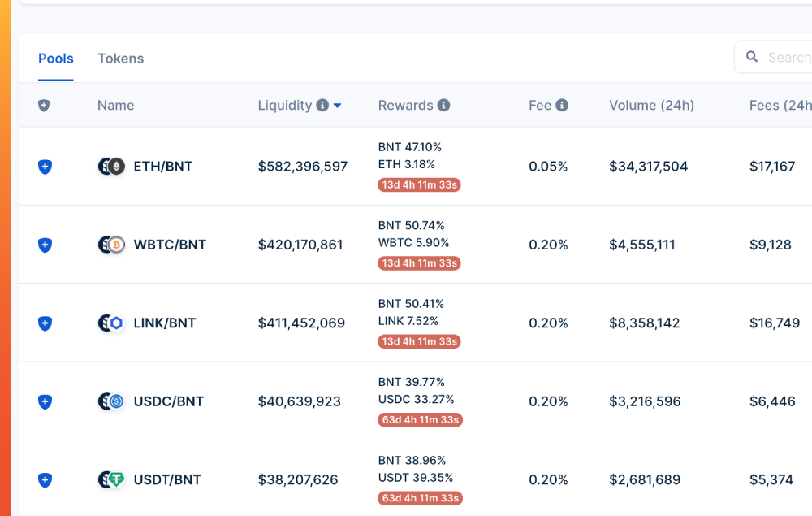Select fees value $9,128
812x516 pixels.
pos(770,245)
